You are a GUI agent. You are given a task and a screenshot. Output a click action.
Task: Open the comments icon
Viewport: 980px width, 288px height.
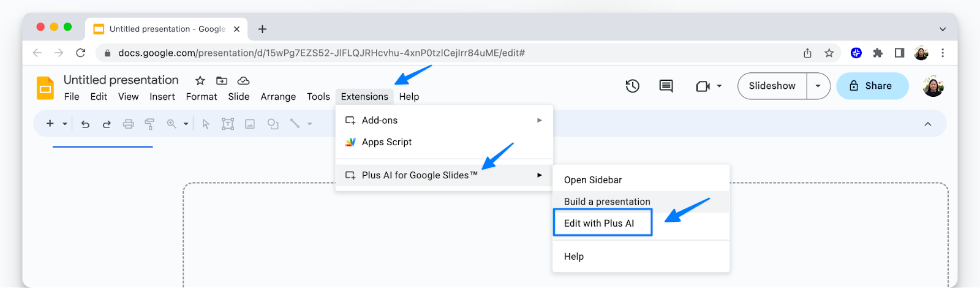(x=666, y=86)
